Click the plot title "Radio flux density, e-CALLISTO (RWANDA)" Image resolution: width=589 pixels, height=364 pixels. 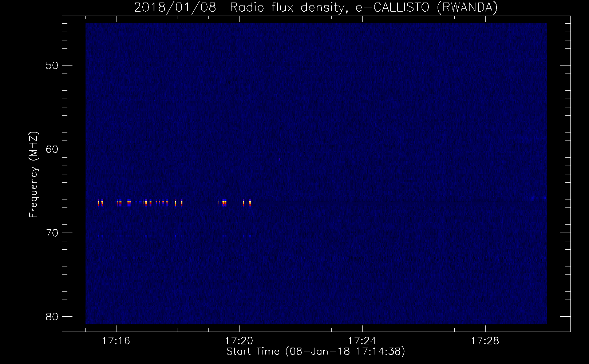pos(364,7)
